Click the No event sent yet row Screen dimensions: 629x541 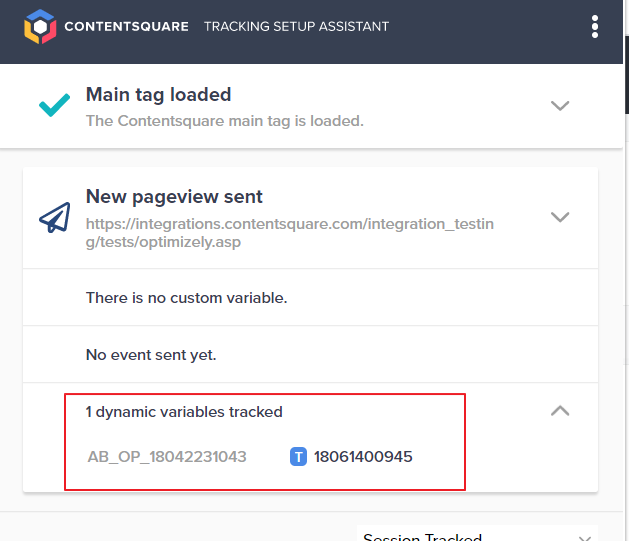tap(310, 355)
